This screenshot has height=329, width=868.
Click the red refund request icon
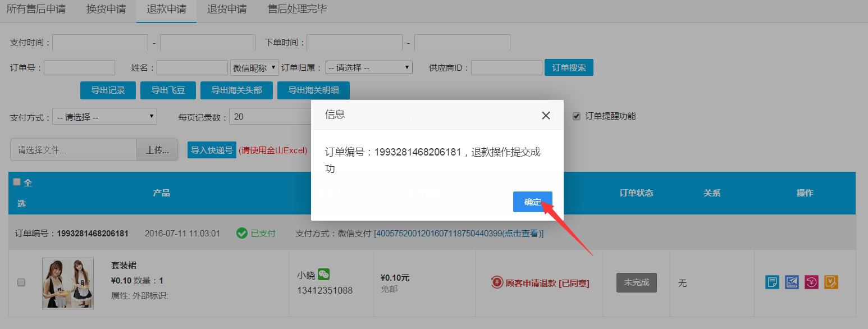pos(497,283)
